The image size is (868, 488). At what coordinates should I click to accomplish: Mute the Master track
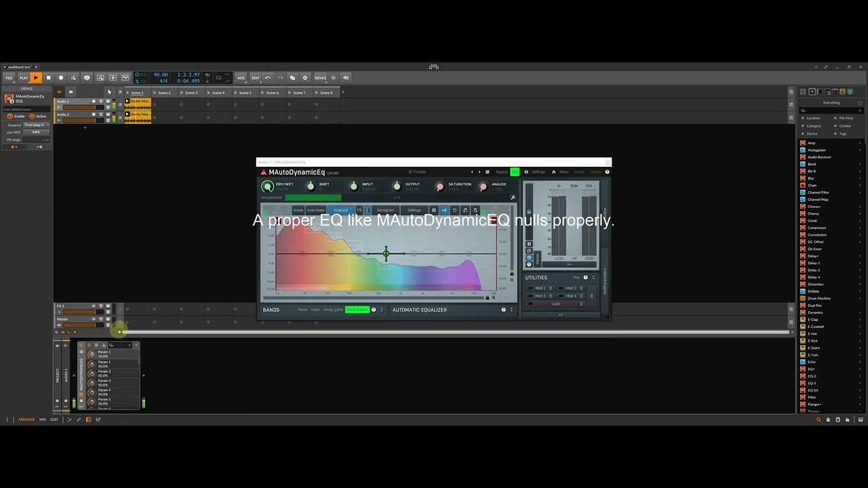[x=108, y=319]
